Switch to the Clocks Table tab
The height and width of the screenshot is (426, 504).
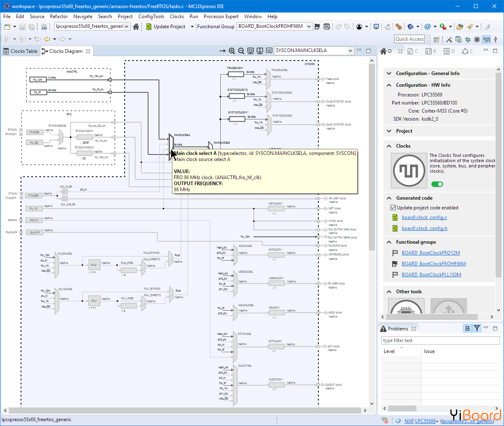coord(20,51)
